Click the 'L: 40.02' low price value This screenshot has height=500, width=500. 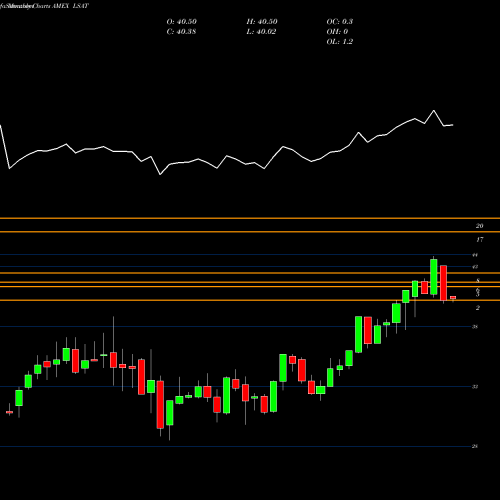pyautogui.click(x=261, y=32)
